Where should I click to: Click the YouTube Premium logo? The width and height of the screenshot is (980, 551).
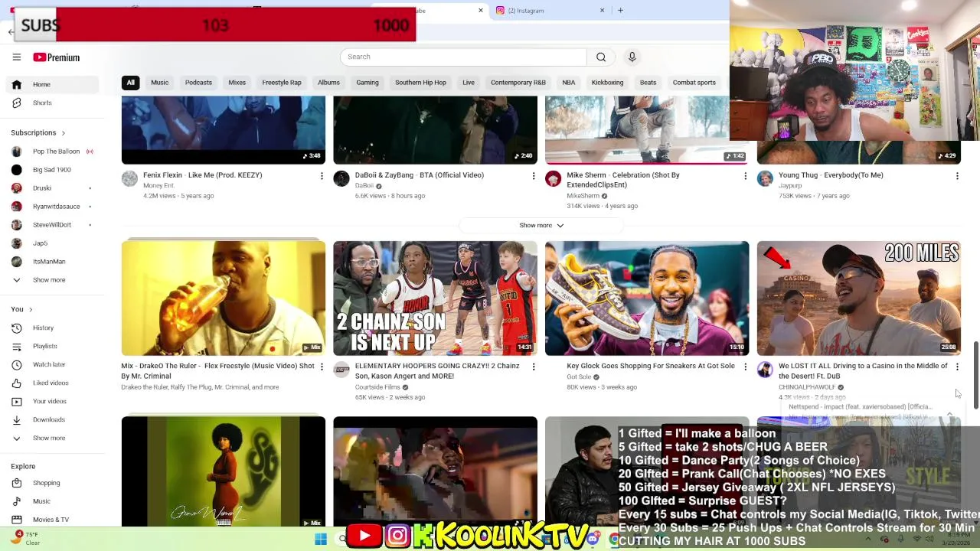tap(56, 57)
